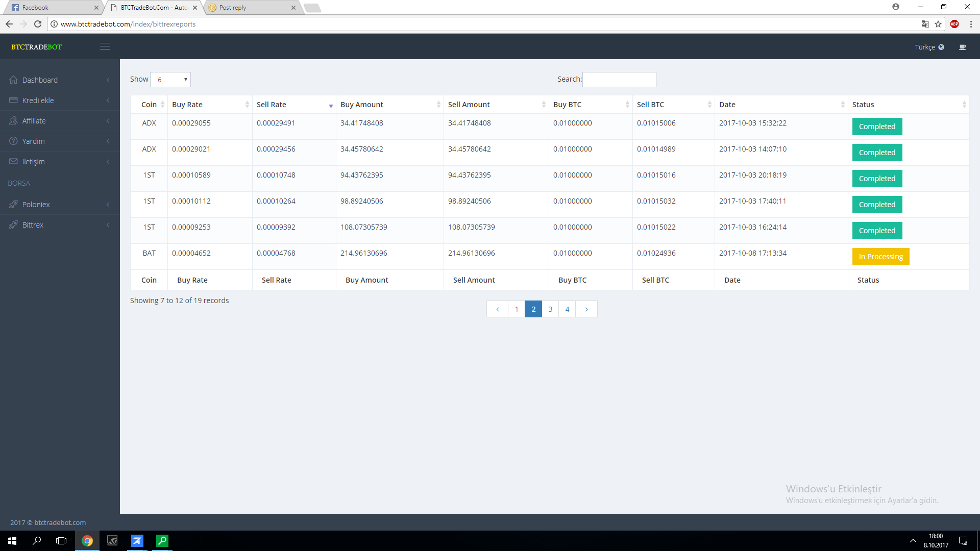Expand the Affiliate chevron arrow
The height and width of the screenshot is (551, 980).
108,121
